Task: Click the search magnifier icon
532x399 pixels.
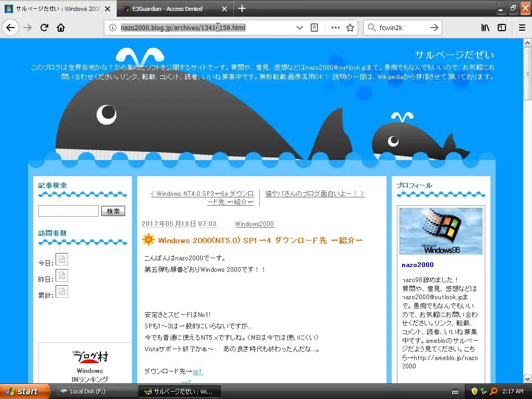Action: click(x=371, y=28)
